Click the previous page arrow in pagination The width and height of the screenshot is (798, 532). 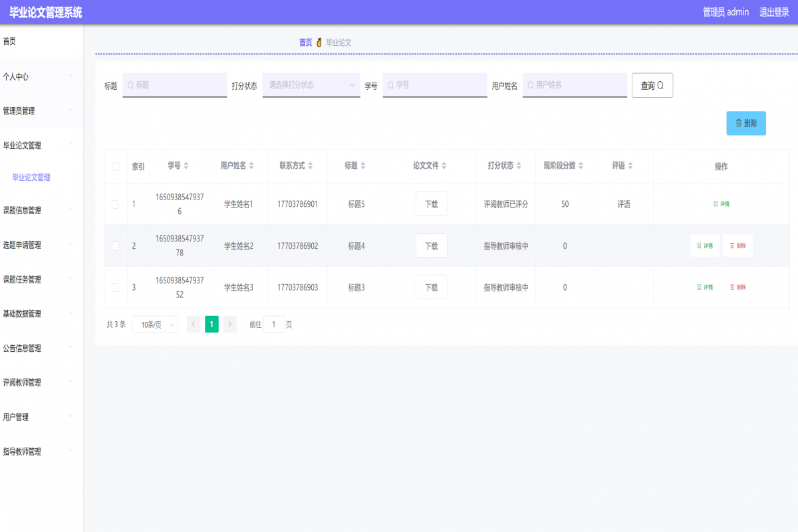tap(194, 324)
